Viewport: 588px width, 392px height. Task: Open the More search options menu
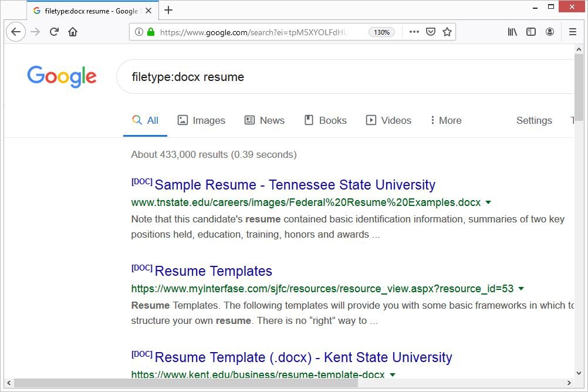[446, 120]
